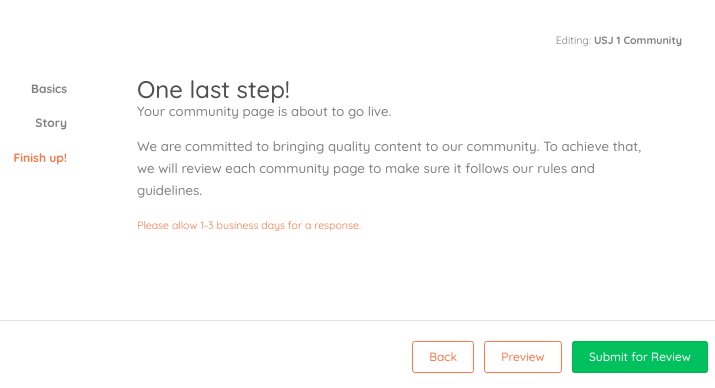Click the 'We are committed' paragraph line
Screen dimensions: 715x388
pos(389,146)
